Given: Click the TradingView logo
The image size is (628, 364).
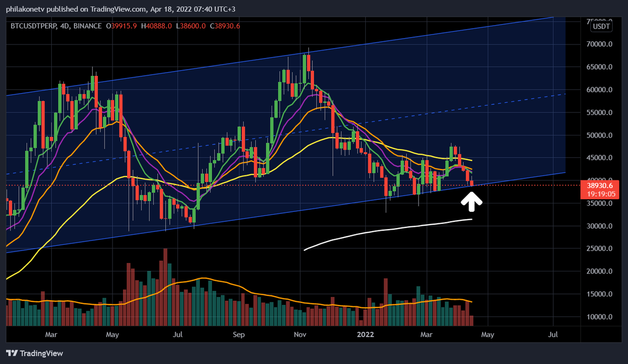Looking at the screenshot, I should pyautogui.click(x=35, y=353).
